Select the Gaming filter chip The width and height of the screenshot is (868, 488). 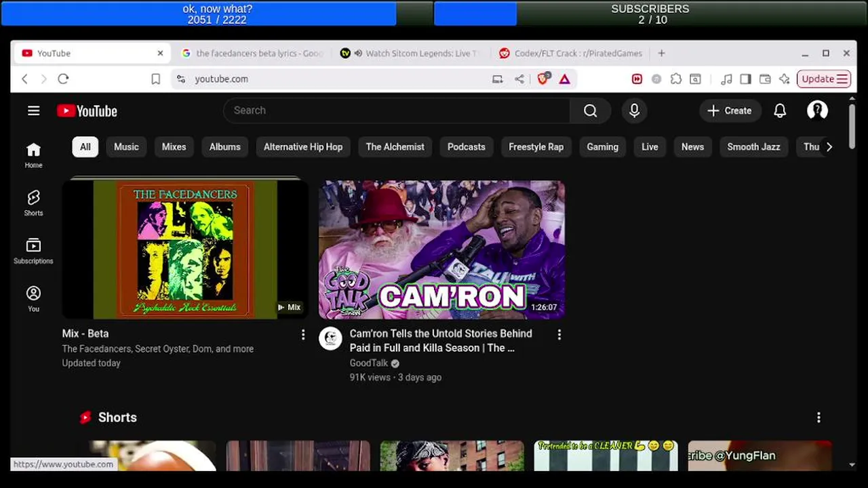(x=603, y=147)
